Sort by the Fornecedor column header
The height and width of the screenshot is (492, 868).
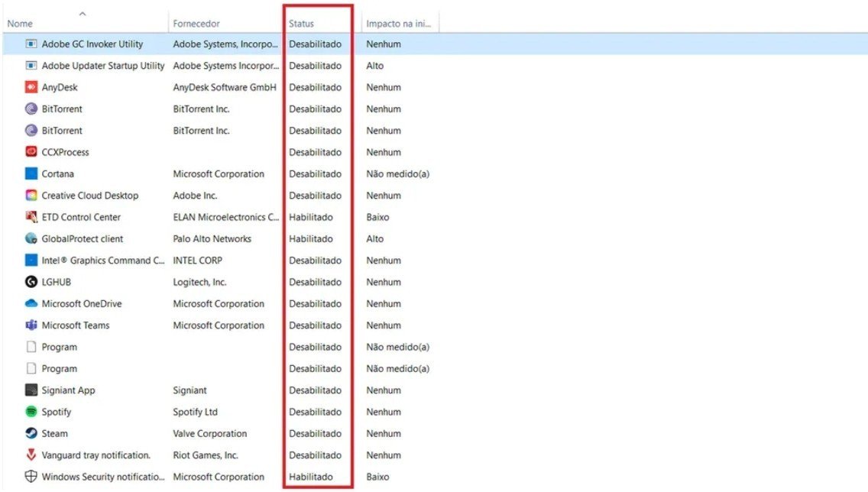click(x=196, y=24)
